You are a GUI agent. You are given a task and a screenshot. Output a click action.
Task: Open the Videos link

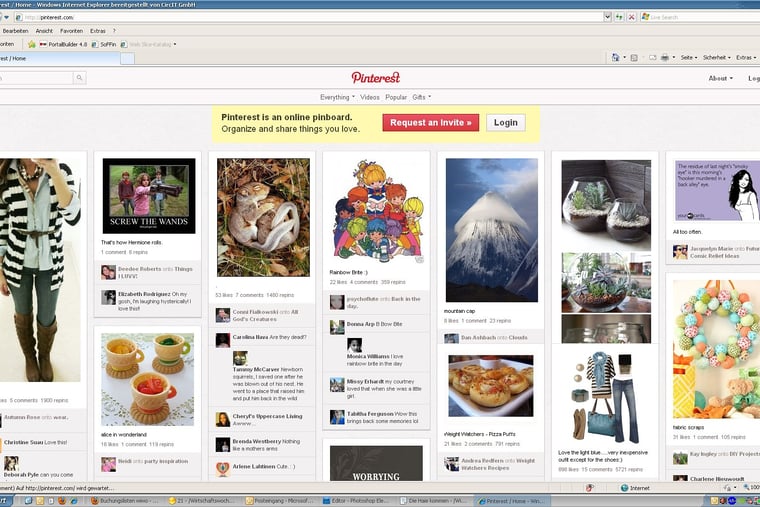point(370,97)
